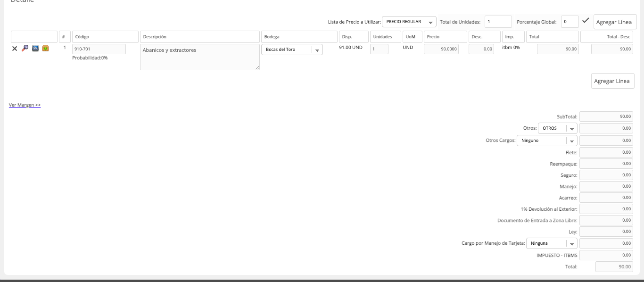Click the Descripción column header

point(200,37)
